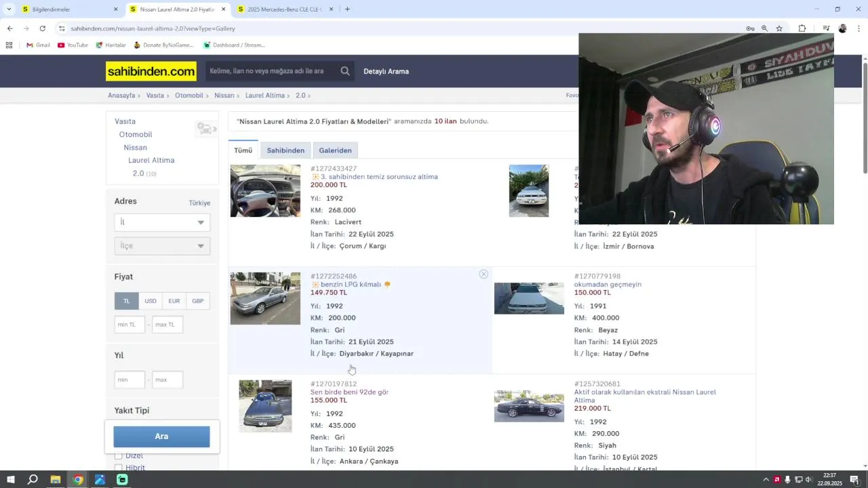The width and height of the screenshot is (868, 488).
Task: Go to Anasayfa in the breadcrumb
Action: pos(121,96)
